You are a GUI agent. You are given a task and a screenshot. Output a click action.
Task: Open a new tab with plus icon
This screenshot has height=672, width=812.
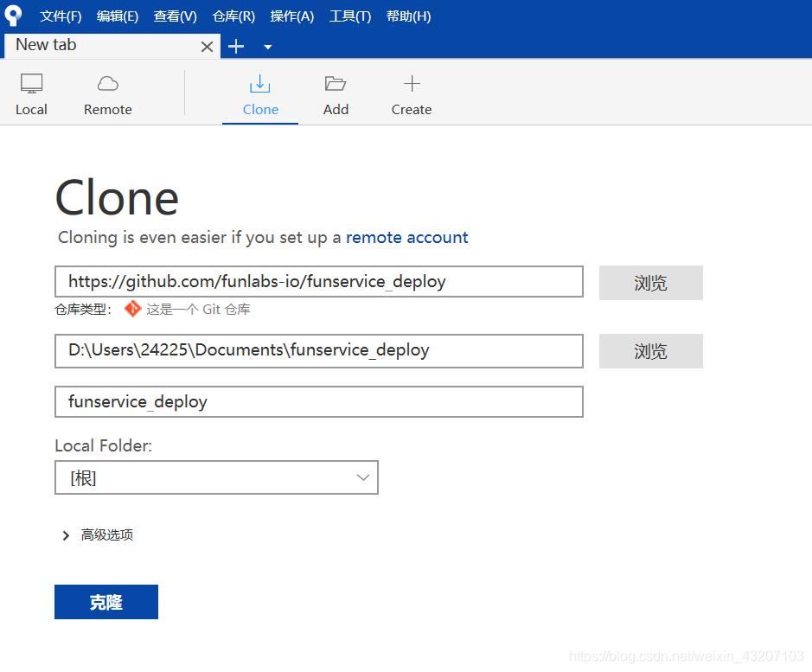[x=236, y=46]
